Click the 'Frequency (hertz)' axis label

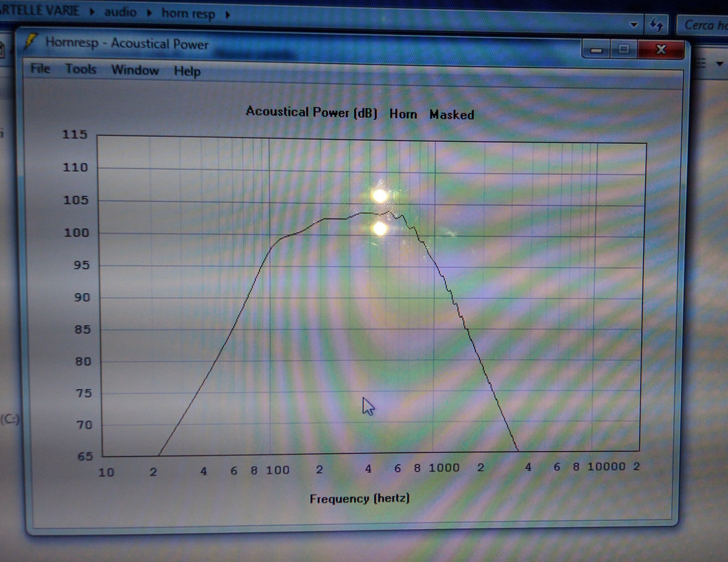tap(359, 498)
